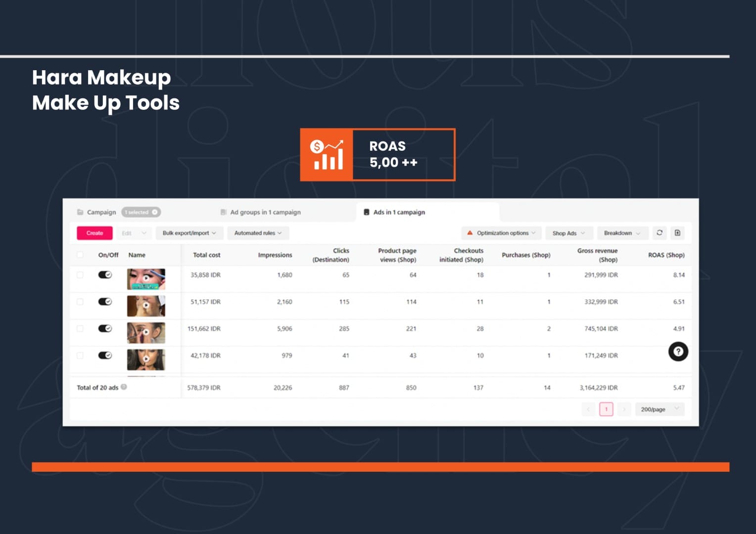
Task: Go to the next page arrow
Action: pyautogui.click(x=624, y=409)
